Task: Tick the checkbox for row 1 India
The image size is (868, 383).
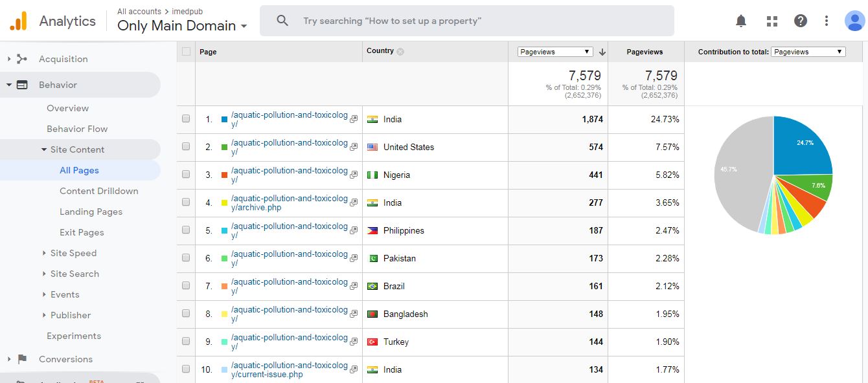Action: click(186, 119)
